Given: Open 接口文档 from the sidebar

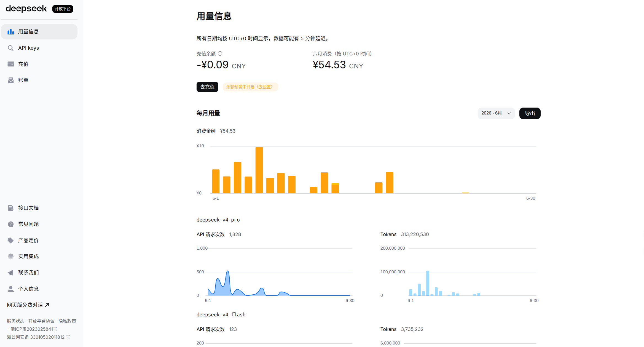Looking at the screenshot, I should point(39,208).
